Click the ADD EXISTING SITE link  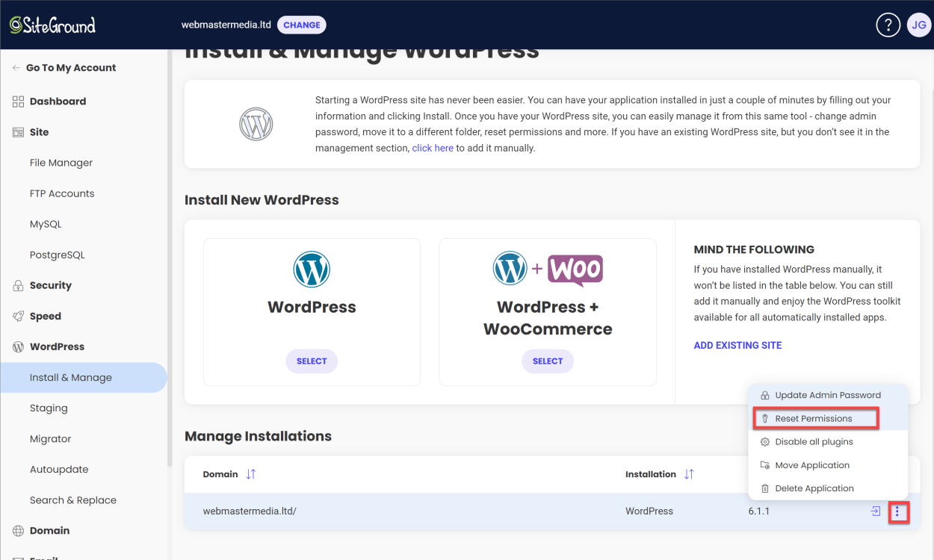pos(737,346)
